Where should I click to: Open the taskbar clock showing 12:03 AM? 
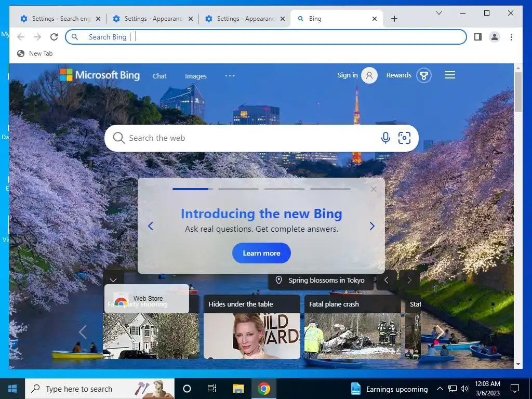(x=487, y=389)
